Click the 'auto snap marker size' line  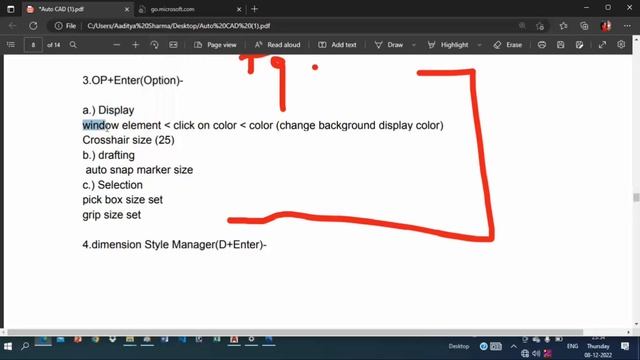pos(139,170)
